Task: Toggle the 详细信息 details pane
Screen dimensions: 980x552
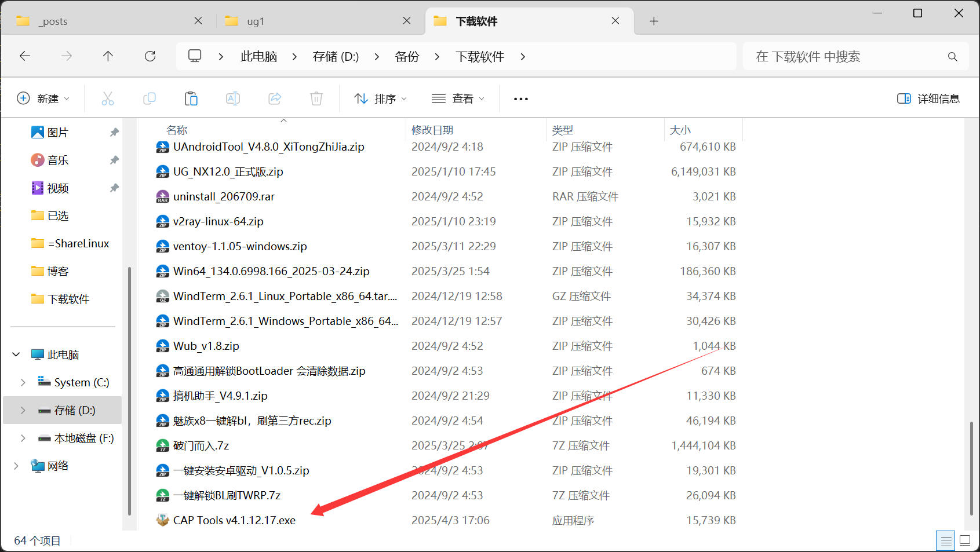Action: (x=928, y=98)
